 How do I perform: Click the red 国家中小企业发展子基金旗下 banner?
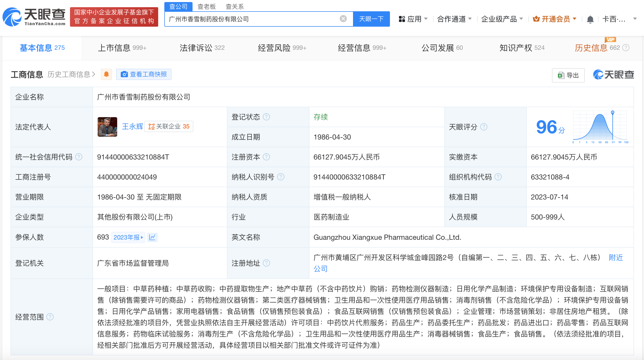pos(114,17)
